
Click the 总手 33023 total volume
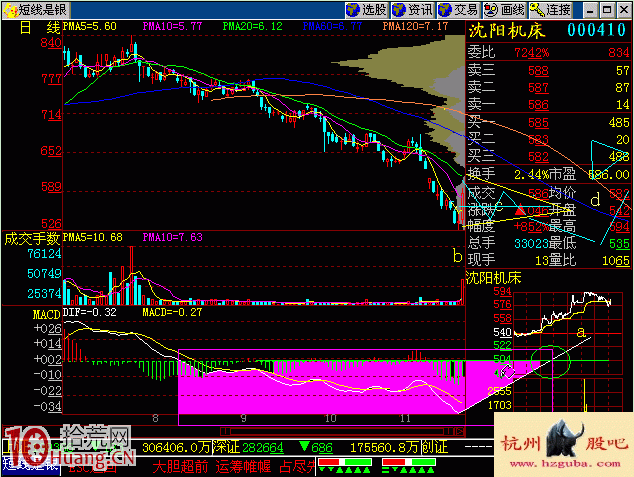(529, 244)
